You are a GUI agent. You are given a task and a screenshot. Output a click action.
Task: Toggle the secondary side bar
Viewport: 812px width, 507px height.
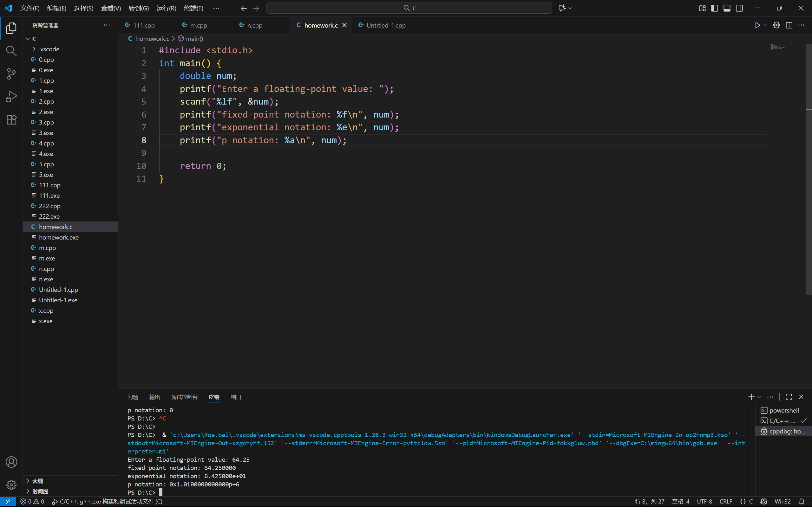(739, 8)
